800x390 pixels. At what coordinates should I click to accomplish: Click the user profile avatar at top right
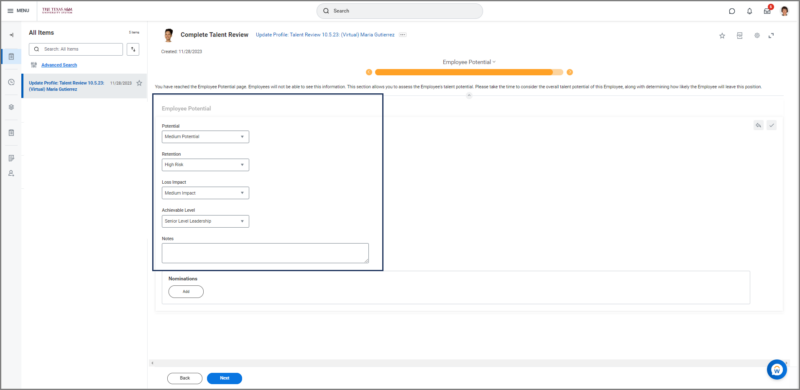tap(785, 11)
